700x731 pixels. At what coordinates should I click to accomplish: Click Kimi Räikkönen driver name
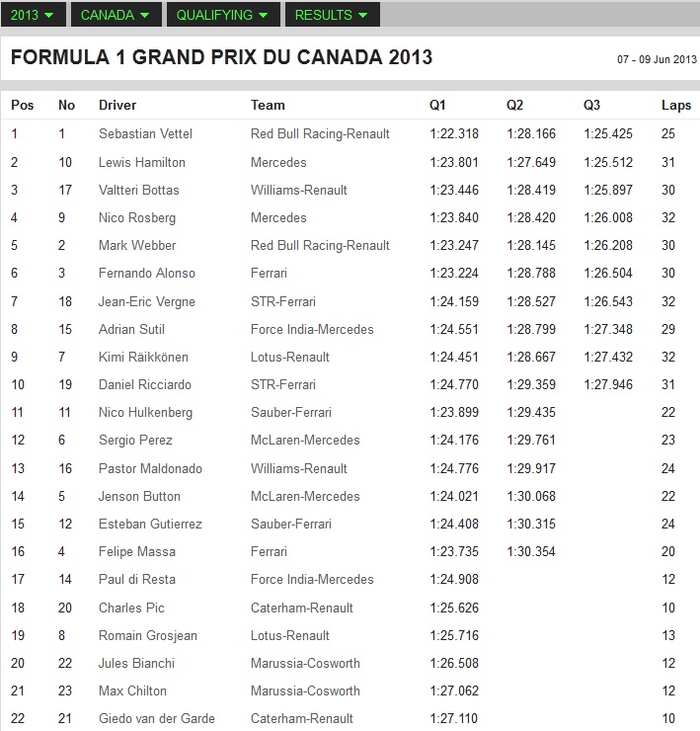point(143,357)
